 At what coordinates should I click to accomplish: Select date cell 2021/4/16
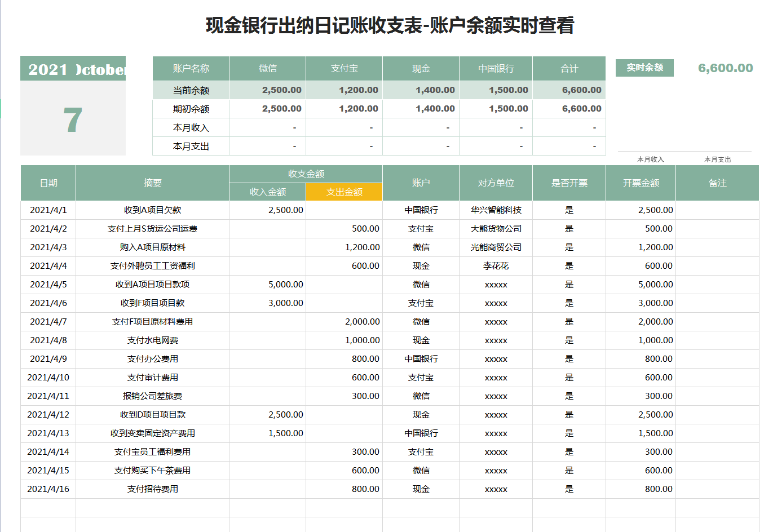48,489
